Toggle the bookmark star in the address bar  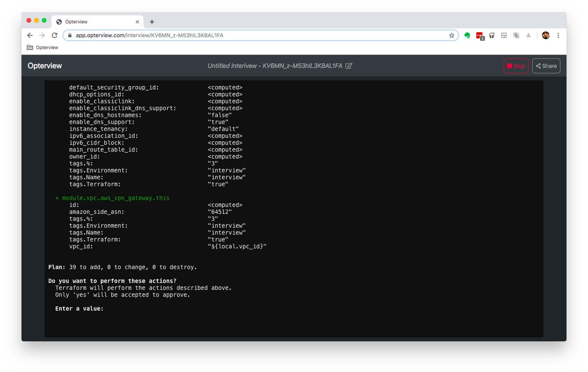[x=451, y=35]
